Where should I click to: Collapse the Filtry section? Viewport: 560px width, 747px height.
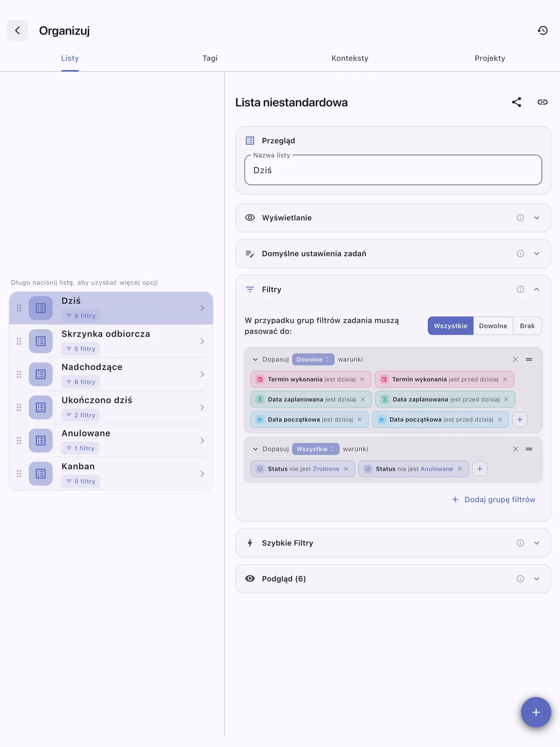click(x=537, y=289)
